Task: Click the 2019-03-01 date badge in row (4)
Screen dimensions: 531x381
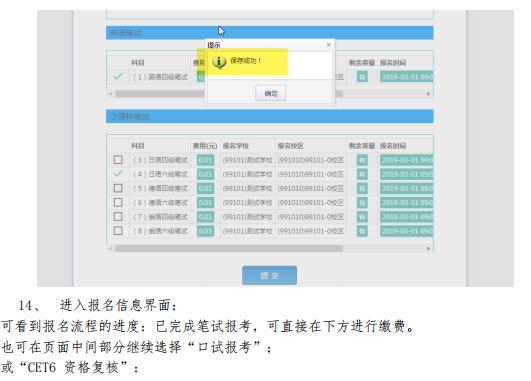Action: coord(406,174)
